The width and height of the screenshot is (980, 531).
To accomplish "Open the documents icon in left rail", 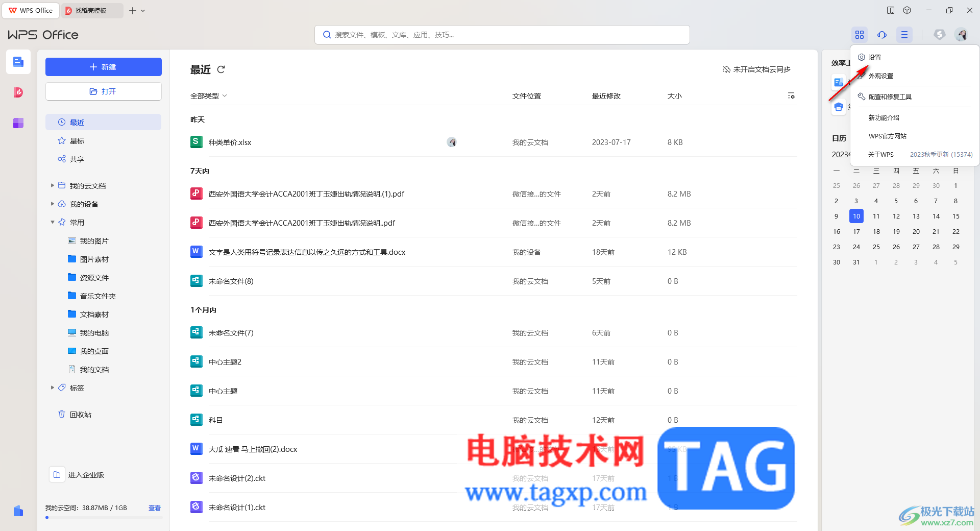I will (18, 62).
